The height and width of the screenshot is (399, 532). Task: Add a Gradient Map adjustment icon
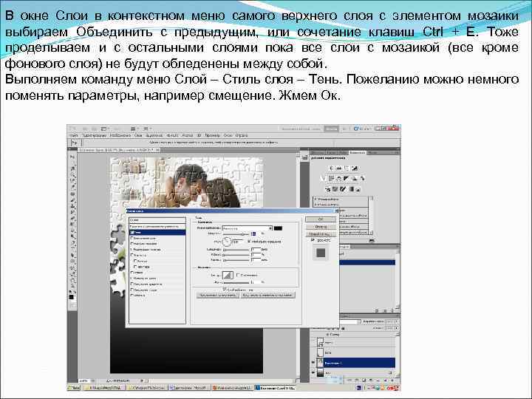coord(351,188)
